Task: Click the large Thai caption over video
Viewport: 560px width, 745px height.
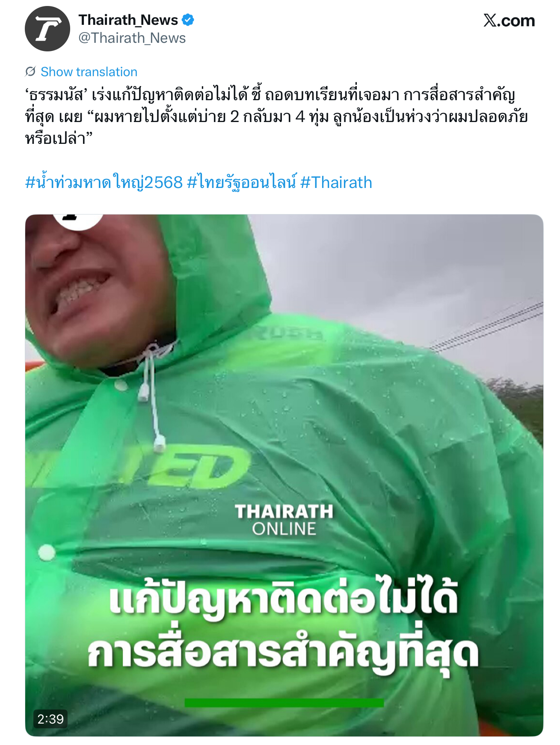Action: (283, 625)
